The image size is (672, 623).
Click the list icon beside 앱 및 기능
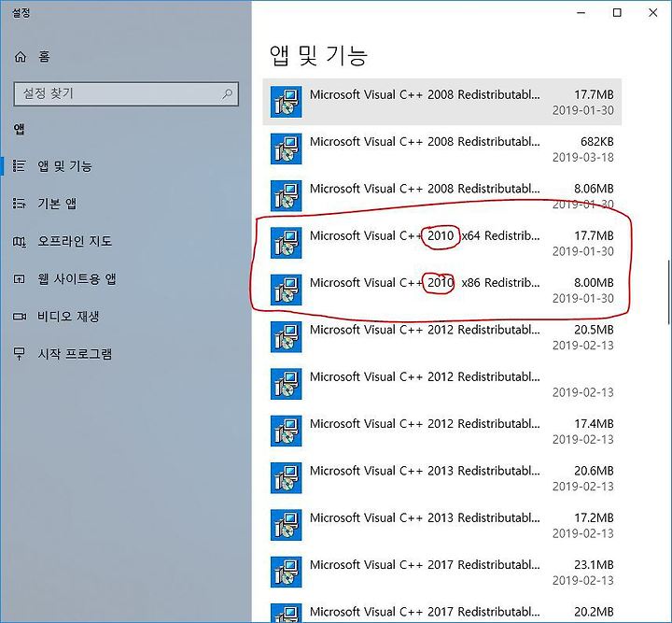coord(19,166)
